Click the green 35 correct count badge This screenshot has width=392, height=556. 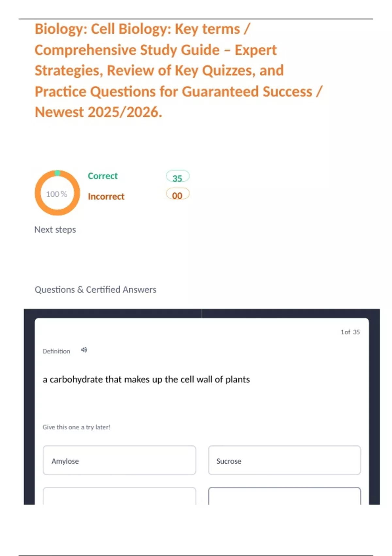tap(177, 177)
